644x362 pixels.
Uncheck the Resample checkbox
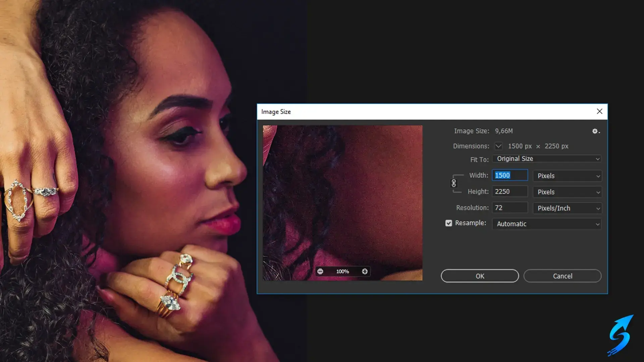pos(448,223)
